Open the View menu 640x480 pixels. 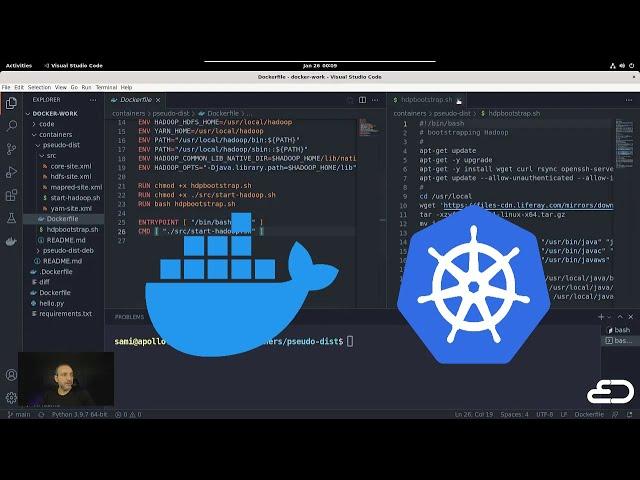click(60, 87)
